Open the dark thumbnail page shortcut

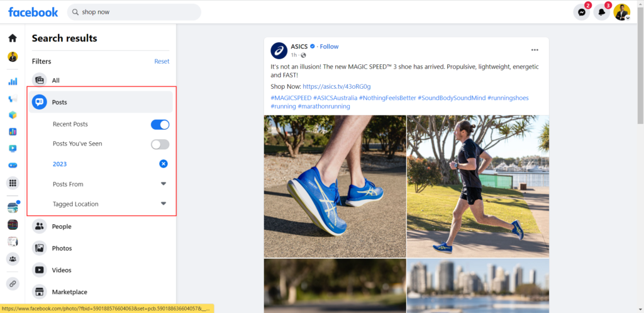point(13,225)
